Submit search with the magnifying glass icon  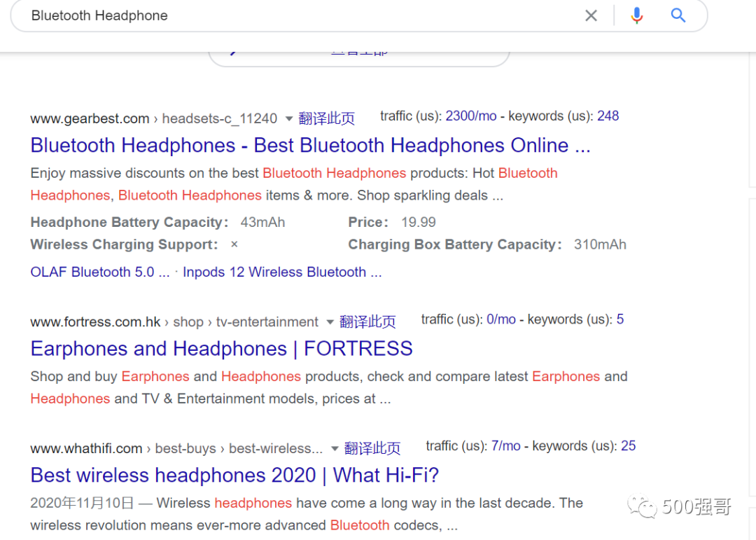(x=678, y=15)
